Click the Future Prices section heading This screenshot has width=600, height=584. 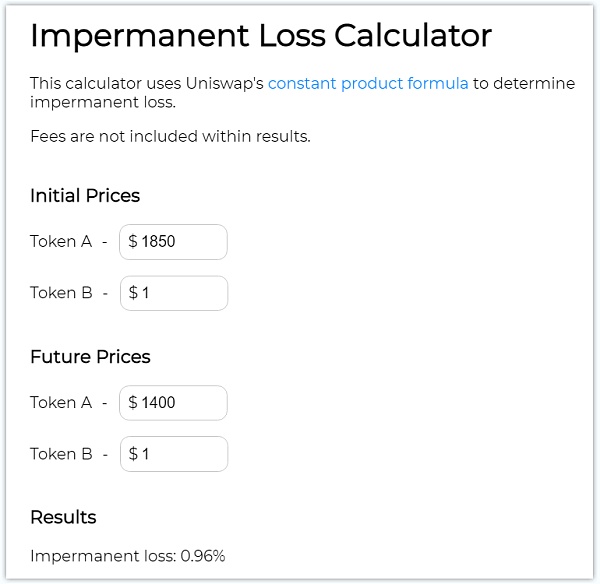pyautogui.click(x=90, y=357)
